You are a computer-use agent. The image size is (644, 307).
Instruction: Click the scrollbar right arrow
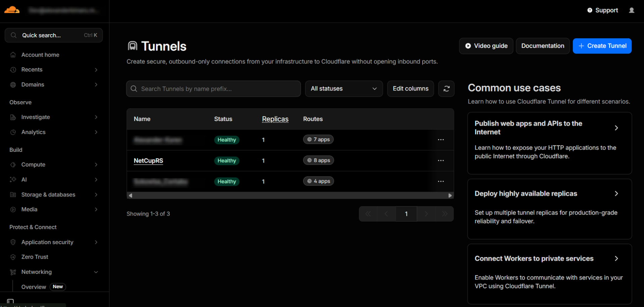click(450, 195)
